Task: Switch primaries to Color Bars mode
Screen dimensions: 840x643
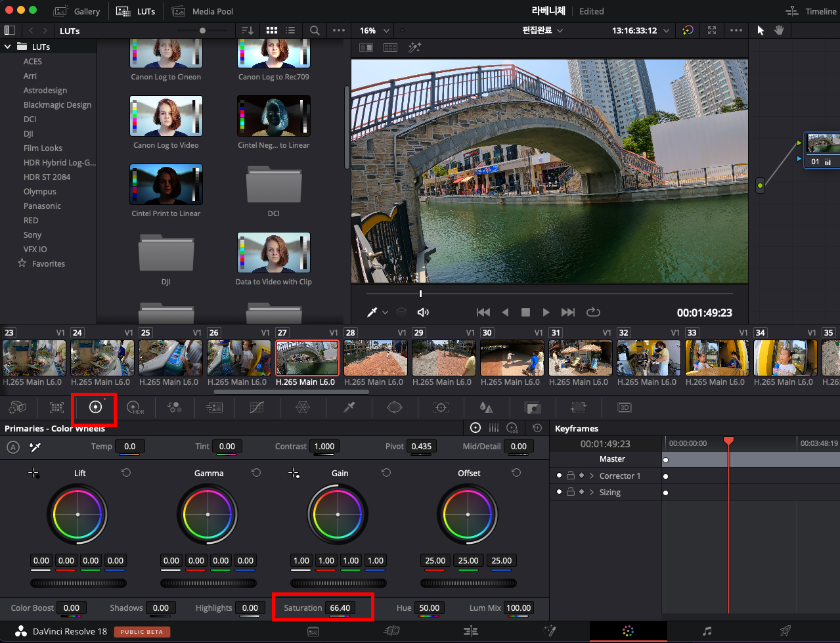Action: (x=494, y=428)
